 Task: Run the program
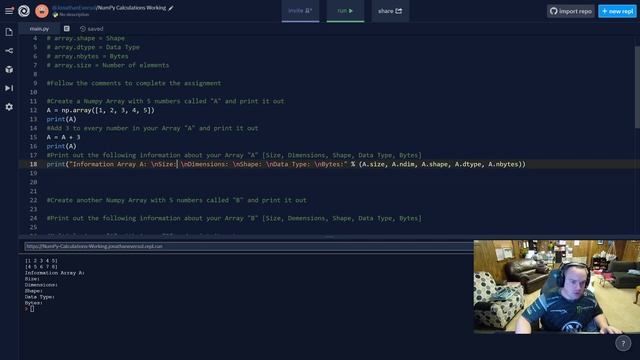coord(345,11)
